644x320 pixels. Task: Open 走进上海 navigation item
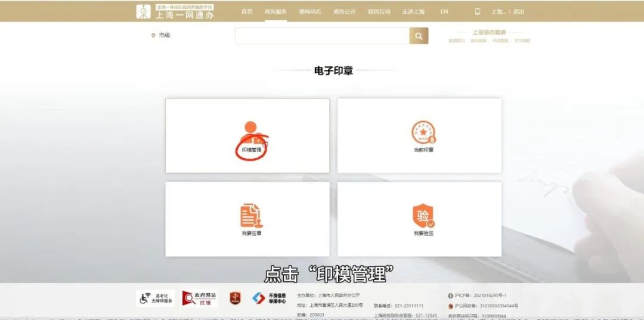tap(413, 11)
